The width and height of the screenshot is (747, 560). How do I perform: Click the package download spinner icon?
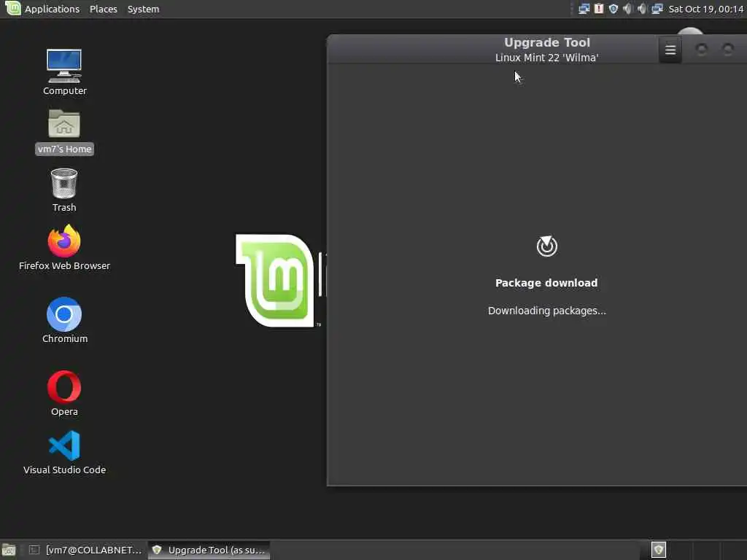tap(546, 246)
